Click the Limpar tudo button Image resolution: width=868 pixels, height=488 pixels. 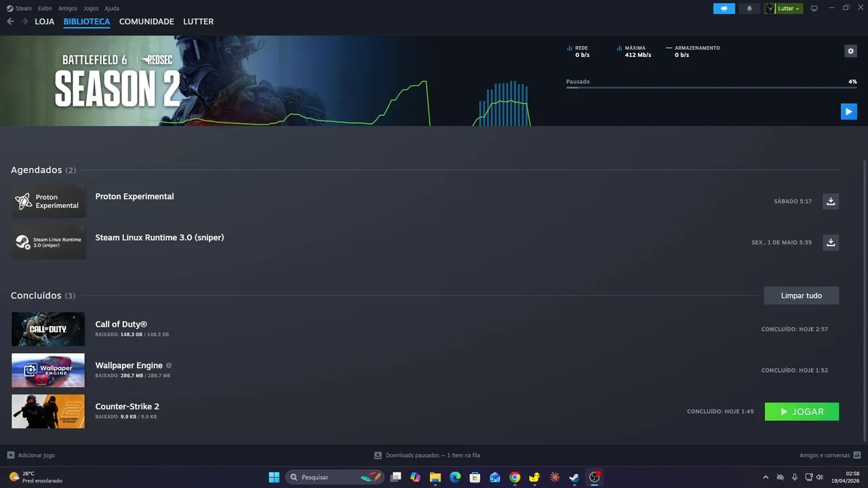801,296
